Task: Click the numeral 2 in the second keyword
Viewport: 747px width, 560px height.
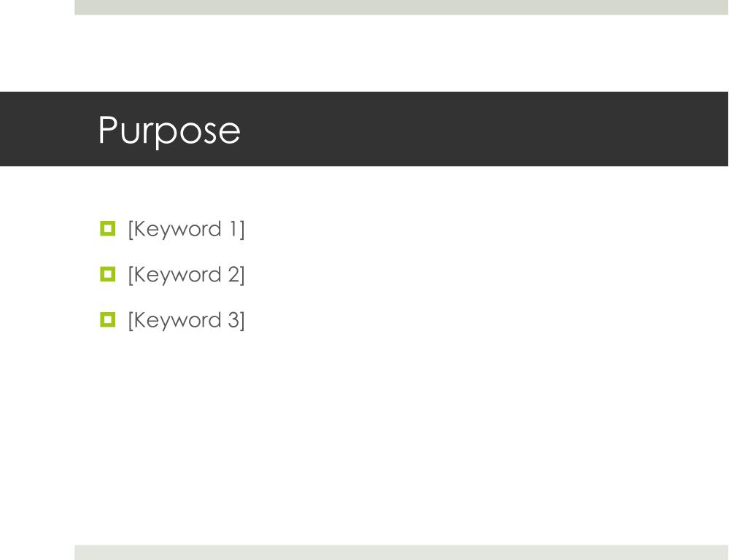Action: [234, 274]
